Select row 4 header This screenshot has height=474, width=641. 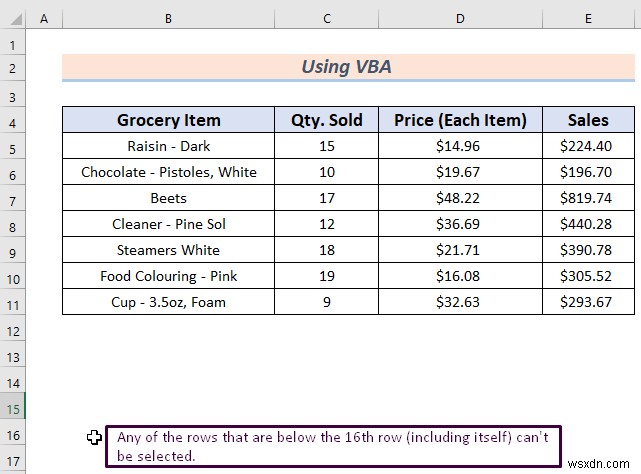click(13, 123)
